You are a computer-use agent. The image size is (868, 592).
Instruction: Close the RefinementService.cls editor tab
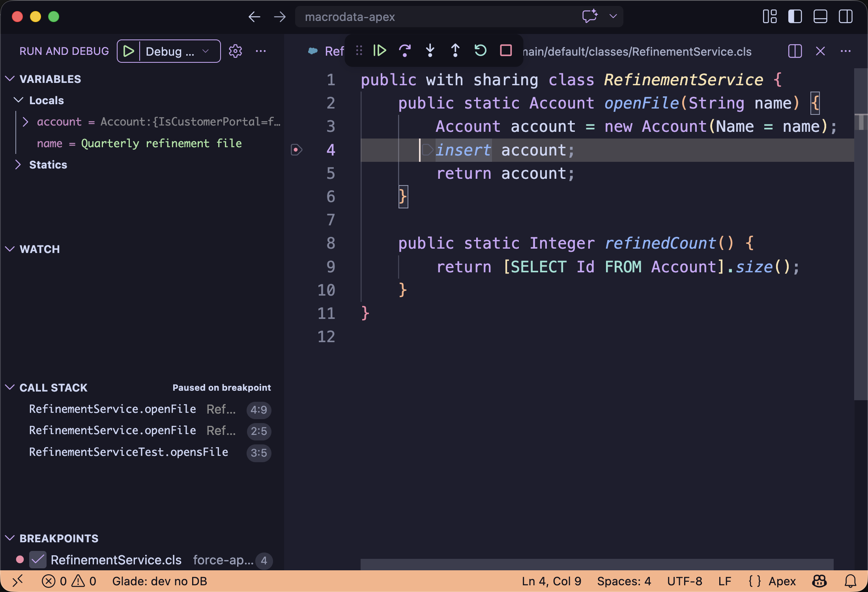coord(820,51)
